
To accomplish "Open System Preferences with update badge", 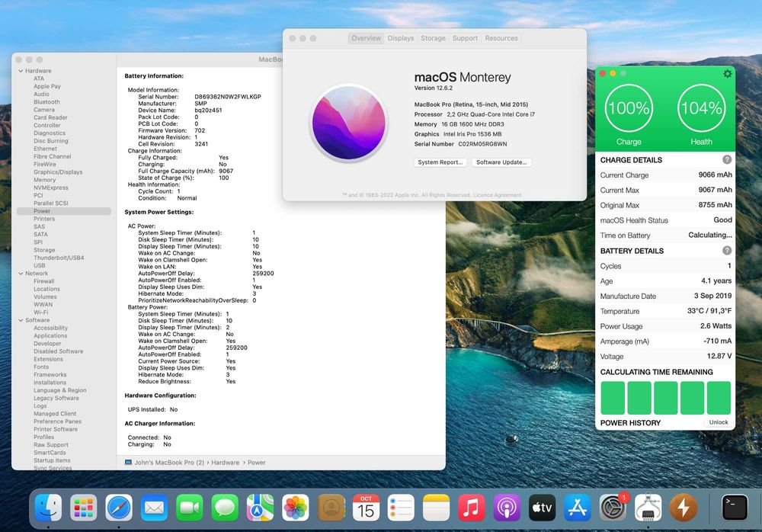I will click(613, 508).
